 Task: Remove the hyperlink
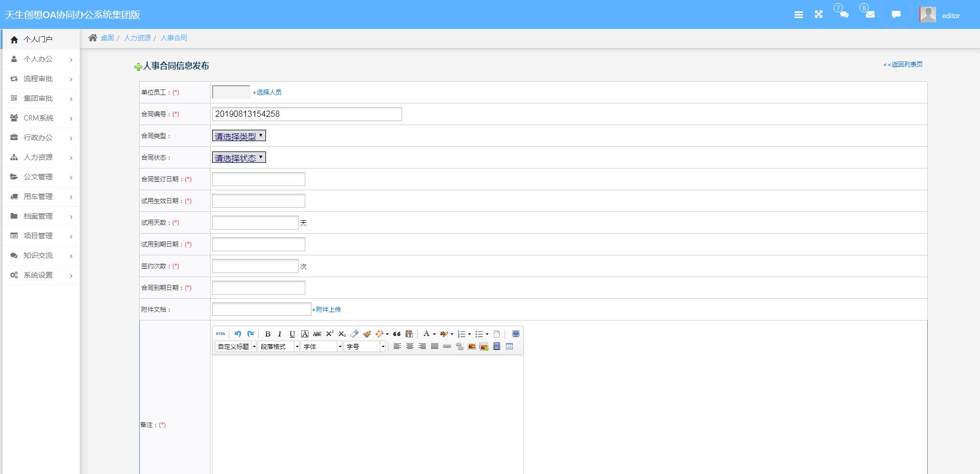point(459,346)
